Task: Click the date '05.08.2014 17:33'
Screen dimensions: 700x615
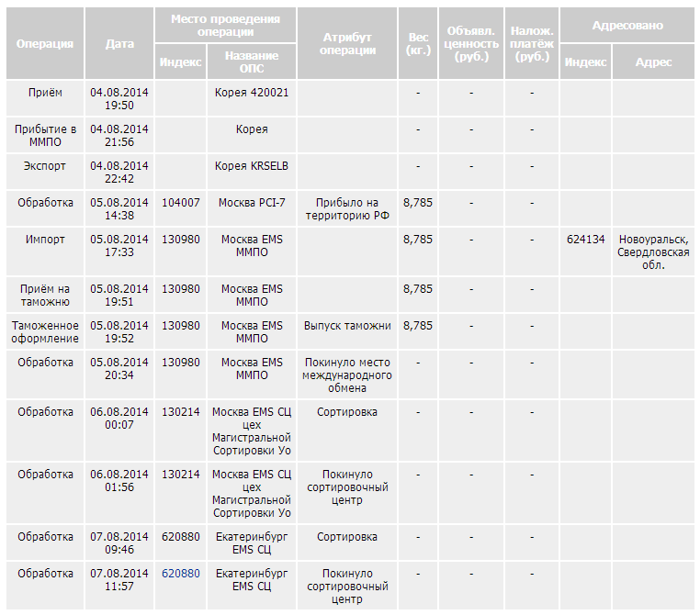Action: pyautogui.click(x=119, y=246)
